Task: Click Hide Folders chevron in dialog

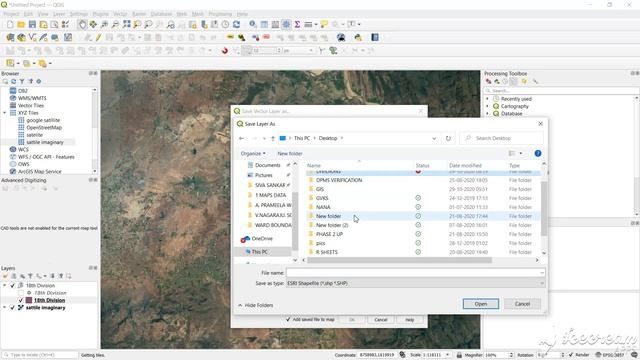Action: click(240, 305)
